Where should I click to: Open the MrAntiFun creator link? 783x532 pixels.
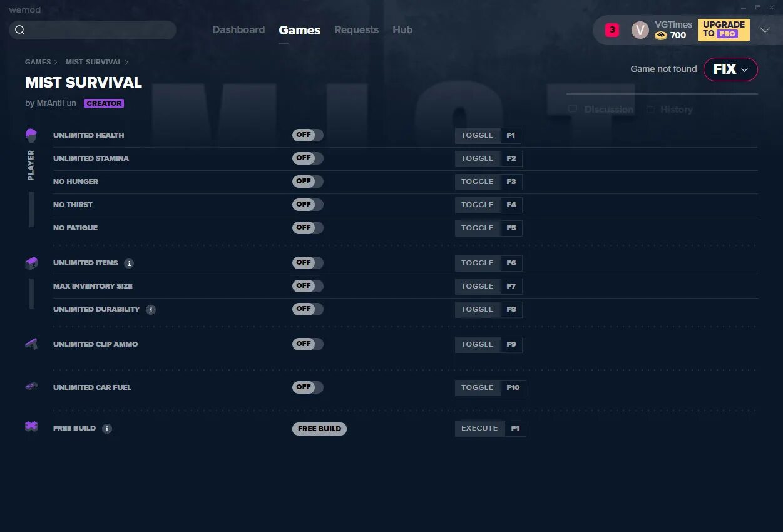click(56, 103)
